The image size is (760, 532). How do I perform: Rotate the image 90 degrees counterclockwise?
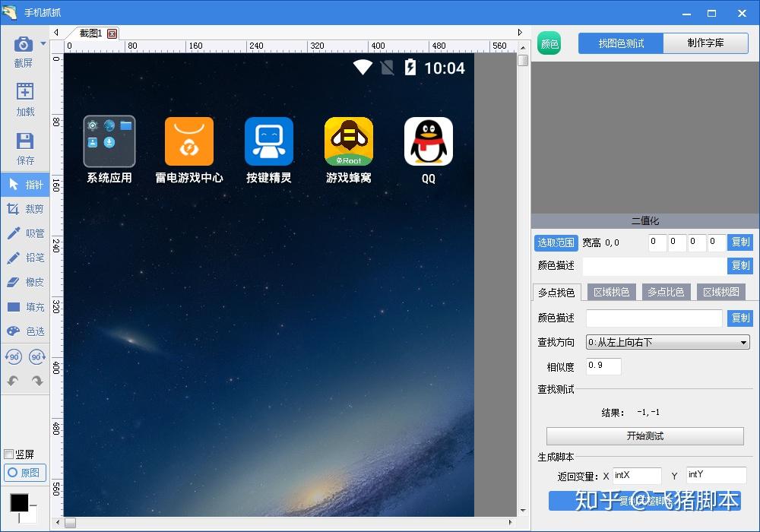point(15,356)
